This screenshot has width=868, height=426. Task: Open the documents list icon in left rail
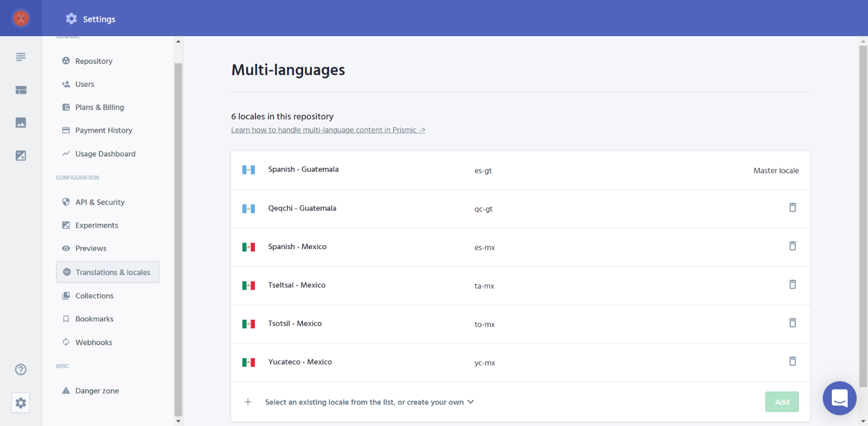coord(21,57)
